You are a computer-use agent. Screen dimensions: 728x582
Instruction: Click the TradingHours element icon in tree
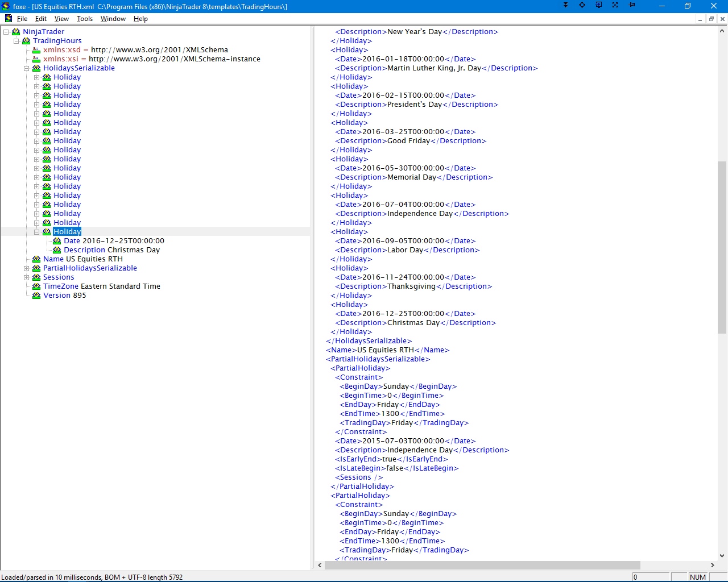(x=26, y=41)
